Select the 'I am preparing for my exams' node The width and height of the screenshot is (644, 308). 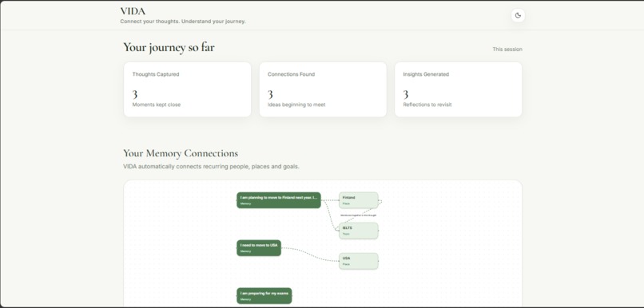point(264,296)
